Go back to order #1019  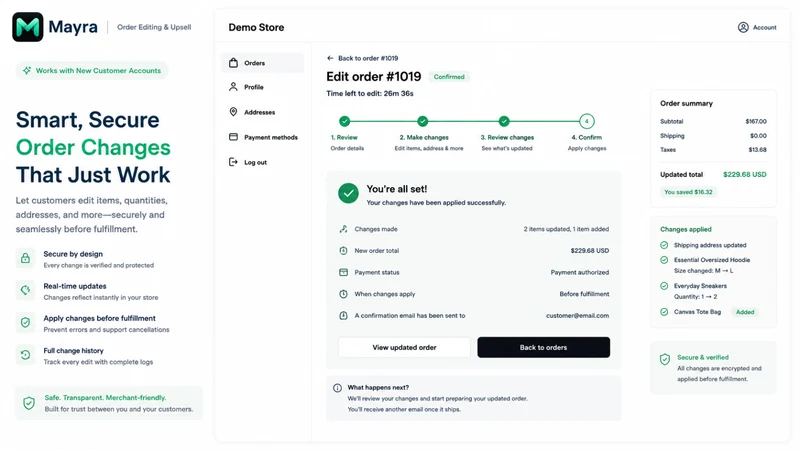[x=362, y=58]
